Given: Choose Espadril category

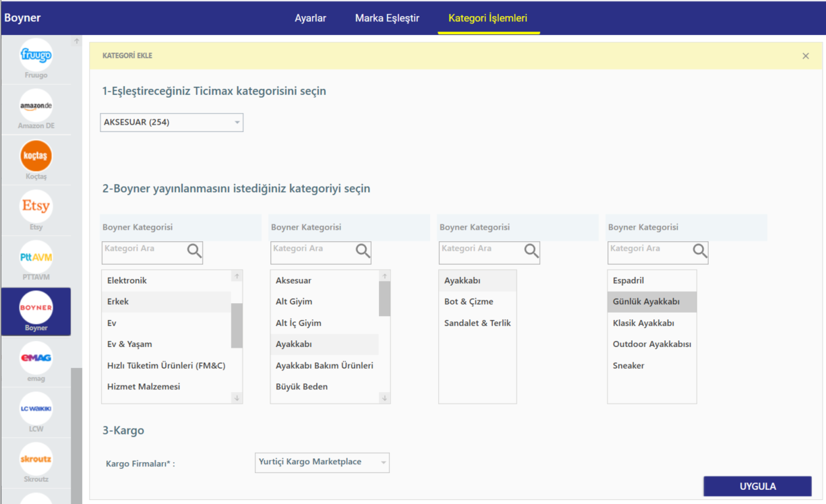Looking at the screenshot, I should (652, 280).
